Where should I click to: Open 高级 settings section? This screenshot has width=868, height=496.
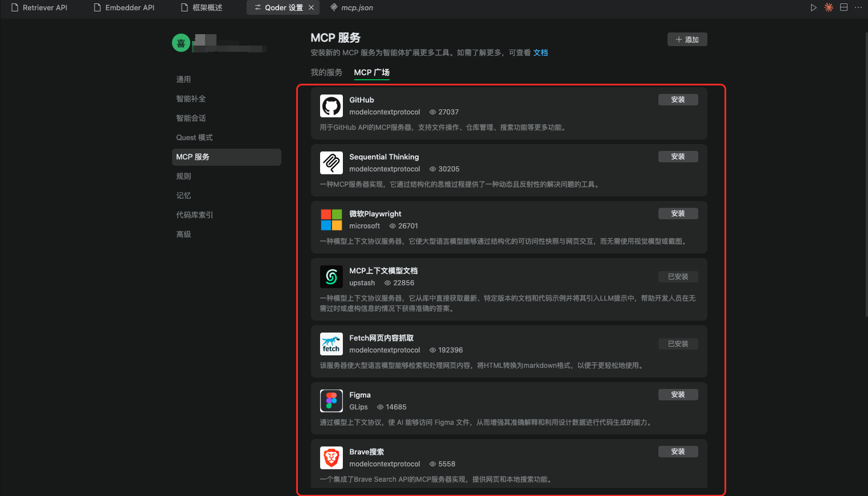tap(227, 234)
